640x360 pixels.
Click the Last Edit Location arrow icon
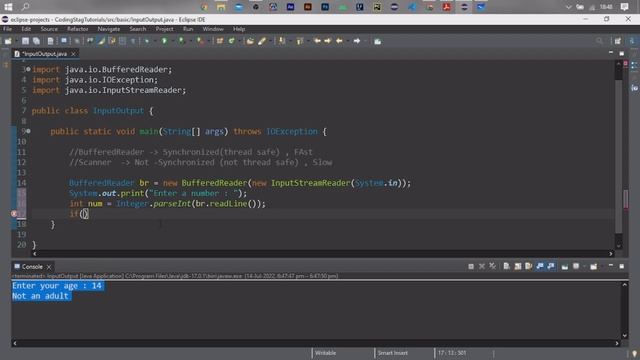[317, 41]
